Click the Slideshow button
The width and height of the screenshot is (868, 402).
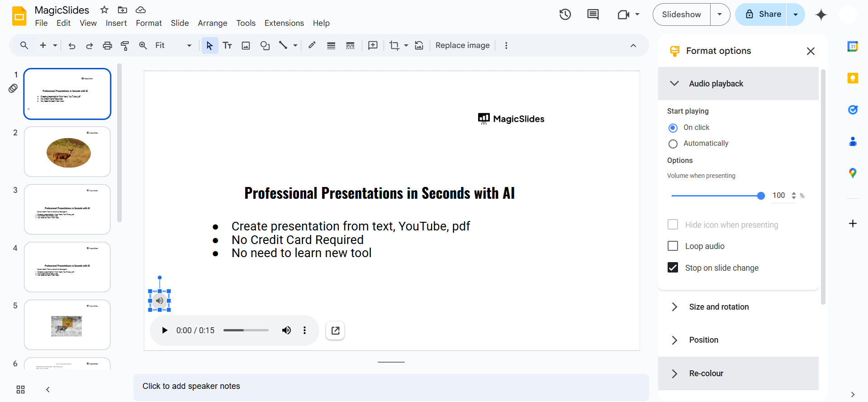point(681,14)
